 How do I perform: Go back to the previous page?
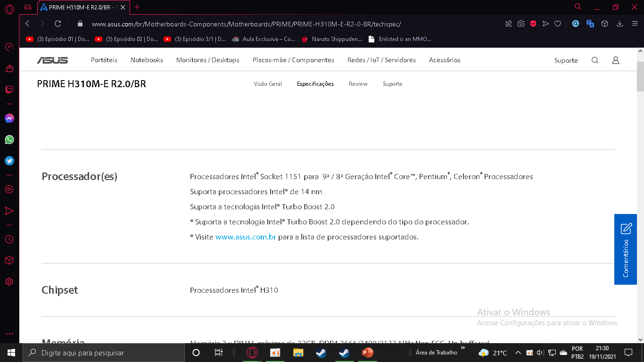27,24
